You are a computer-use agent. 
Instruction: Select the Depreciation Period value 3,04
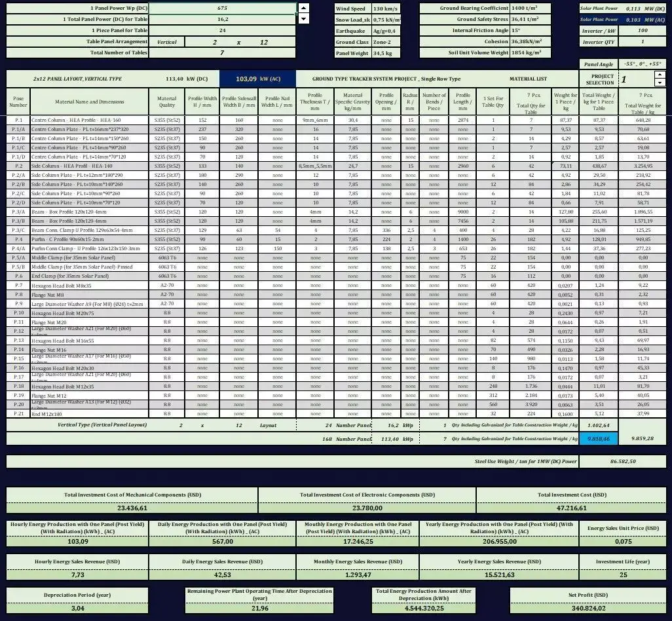tap(77, 608)
